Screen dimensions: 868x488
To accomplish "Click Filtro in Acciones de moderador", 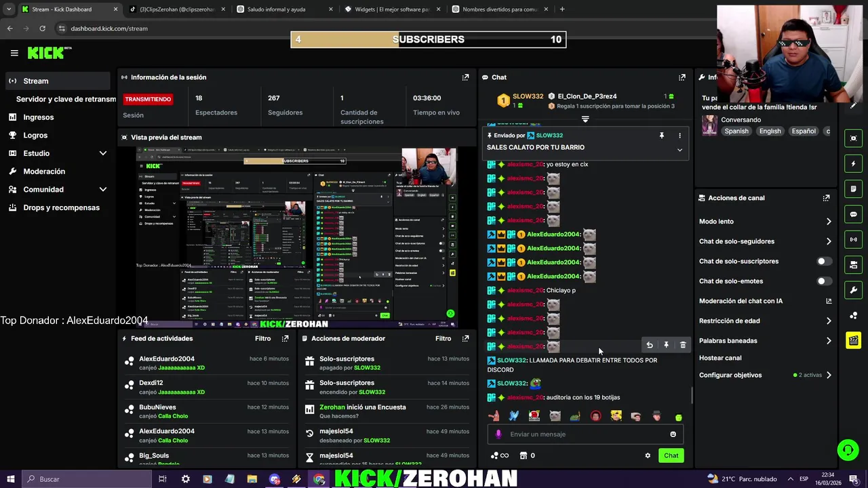I will click(443, 338).
